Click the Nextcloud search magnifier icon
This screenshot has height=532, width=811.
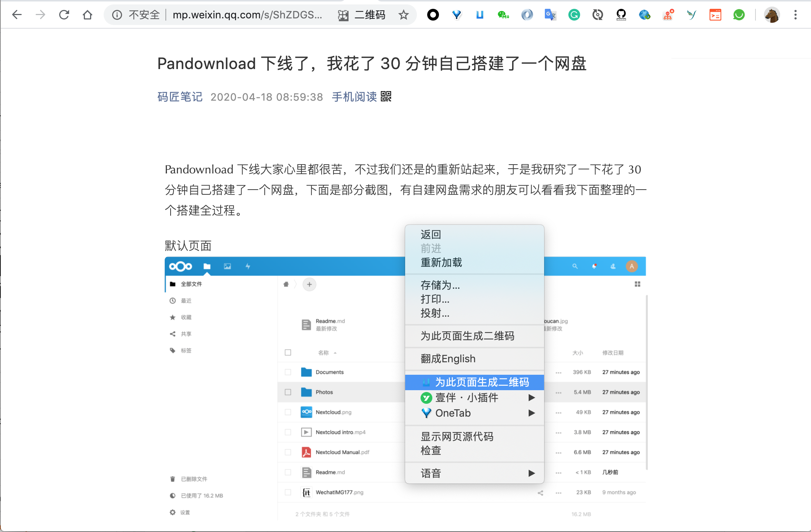point(575,266)
